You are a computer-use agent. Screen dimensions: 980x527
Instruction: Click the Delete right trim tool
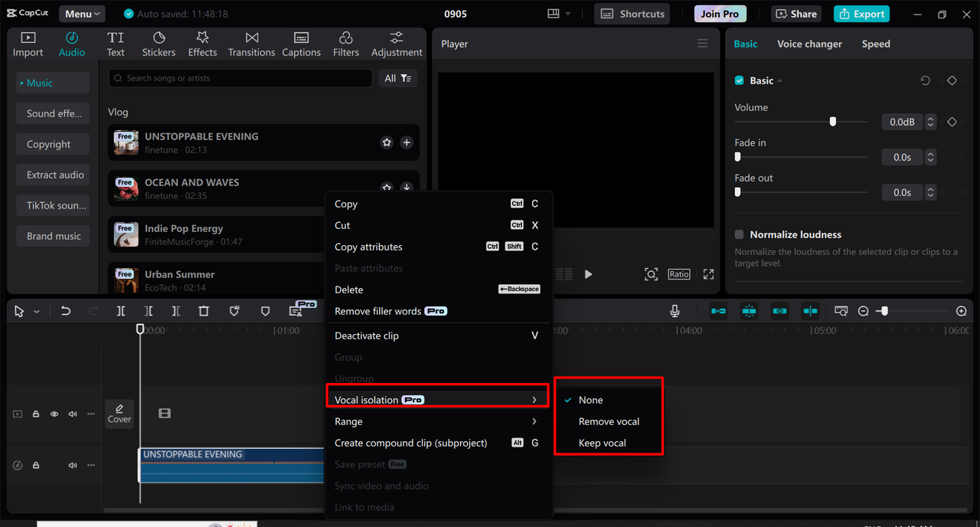point(176,311)
